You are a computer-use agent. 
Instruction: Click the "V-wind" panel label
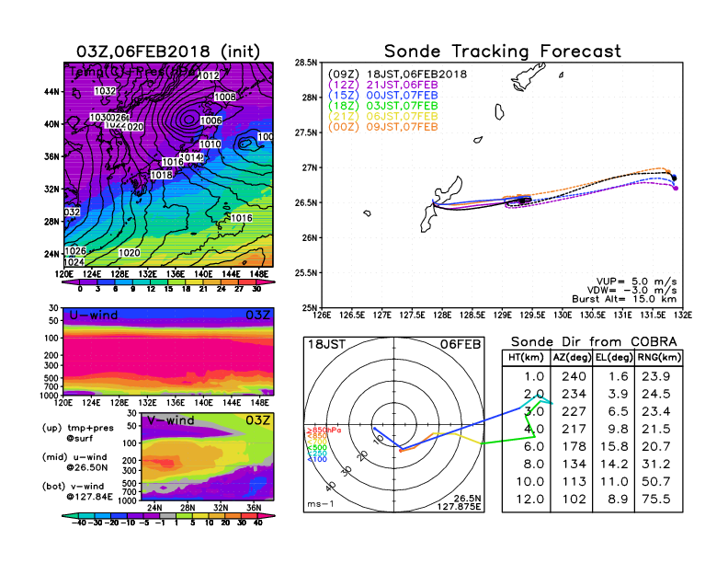click(171, 420)
